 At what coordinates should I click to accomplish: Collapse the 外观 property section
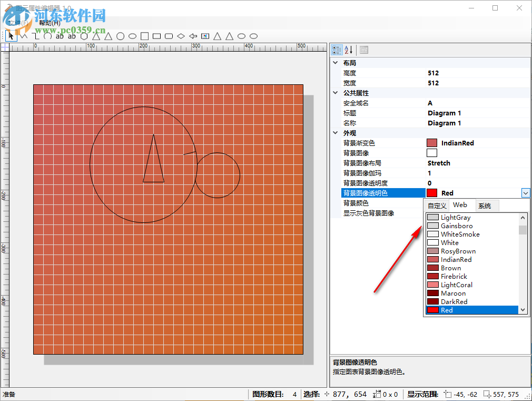coord(336,133)
